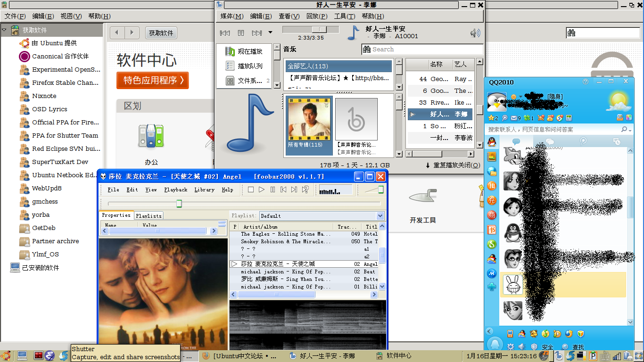Click Software Center back arrow
This screenshot has height=362, width=644.
117,33
